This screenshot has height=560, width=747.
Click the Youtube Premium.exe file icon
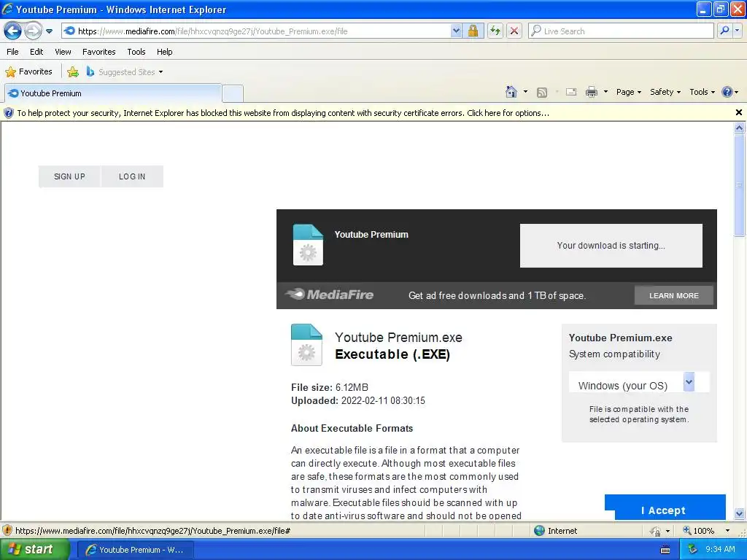[x=306, y=345]
